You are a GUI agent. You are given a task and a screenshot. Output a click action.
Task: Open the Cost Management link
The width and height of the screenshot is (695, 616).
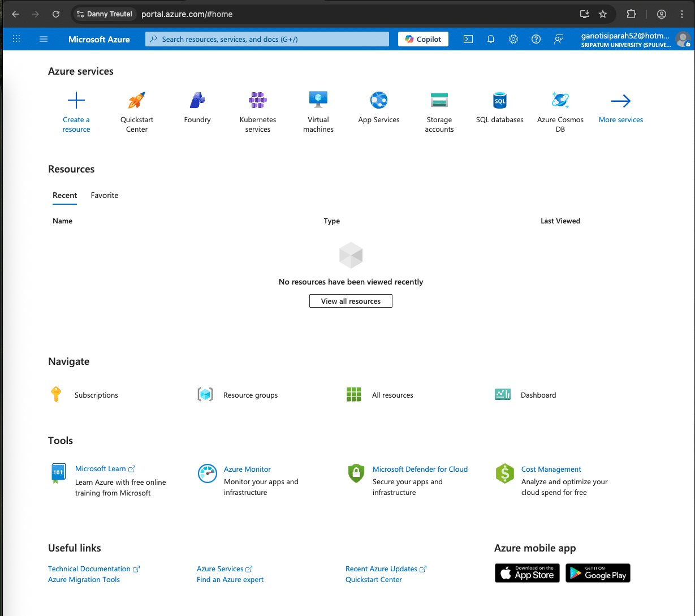click(x=551, y=469)
